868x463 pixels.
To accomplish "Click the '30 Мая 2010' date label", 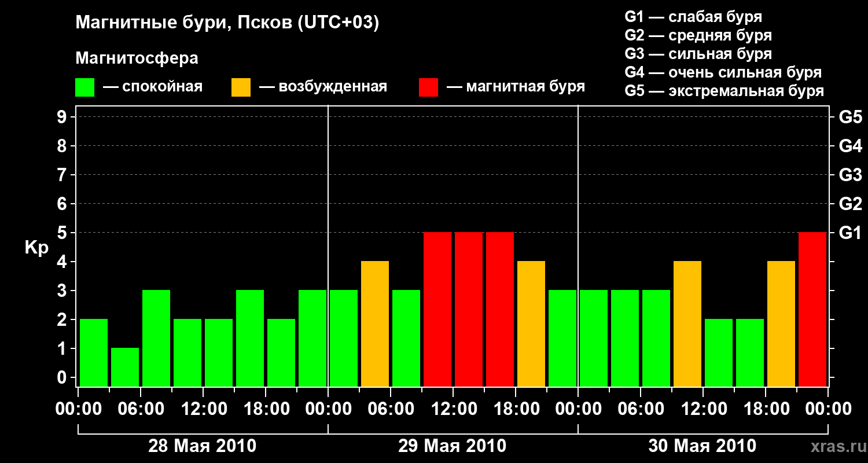I will [x=703, y=446].
